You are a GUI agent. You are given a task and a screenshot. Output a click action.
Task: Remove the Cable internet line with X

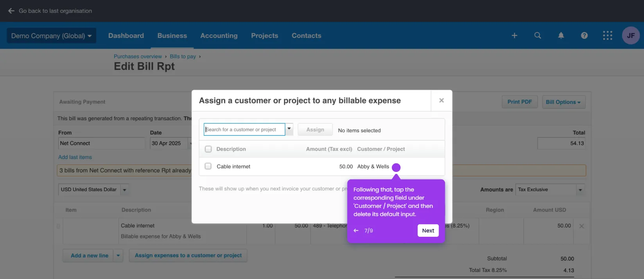(x=581, y=226)
